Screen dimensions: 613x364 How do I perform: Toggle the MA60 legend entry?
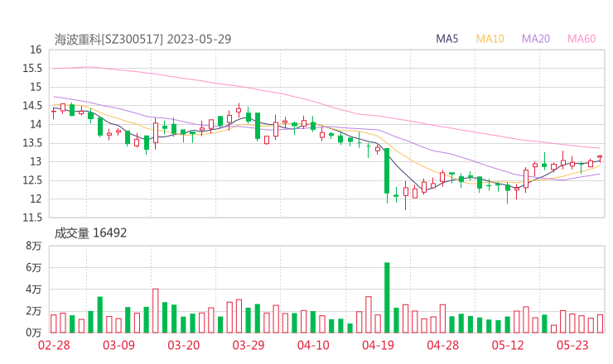582,39
